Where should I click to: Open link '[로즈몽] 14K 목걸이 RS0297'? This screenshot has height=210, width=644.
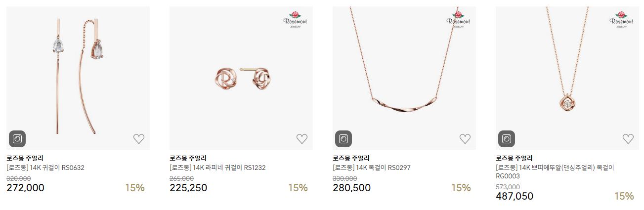pyautogui.click(x=372, y=168)
